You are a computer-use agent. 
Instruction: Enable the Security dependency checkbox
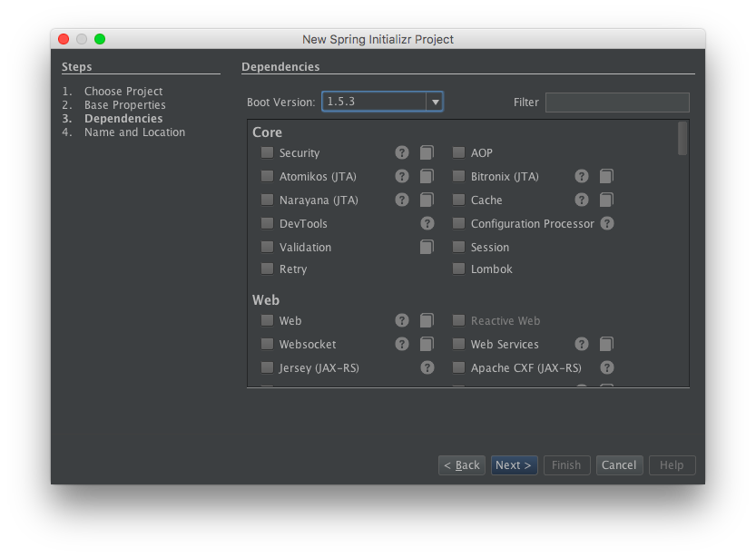[x=267, y=152]
